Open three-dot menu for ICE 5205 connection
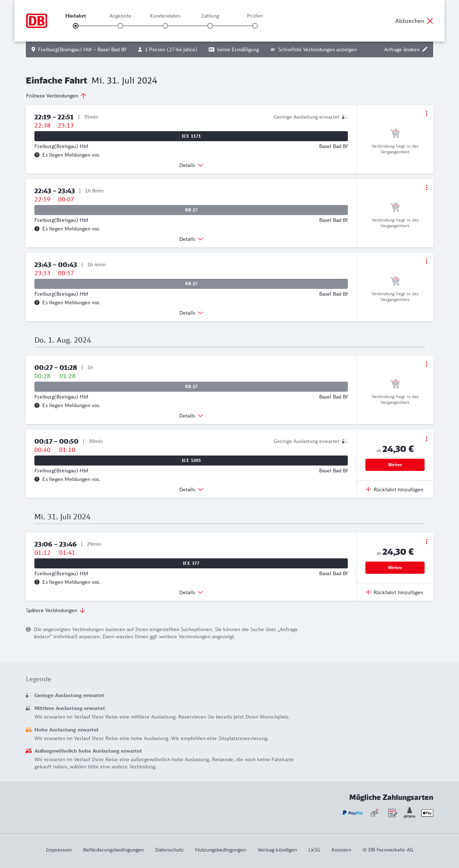Viewport: 459px width, 868px height. [426, 439]
